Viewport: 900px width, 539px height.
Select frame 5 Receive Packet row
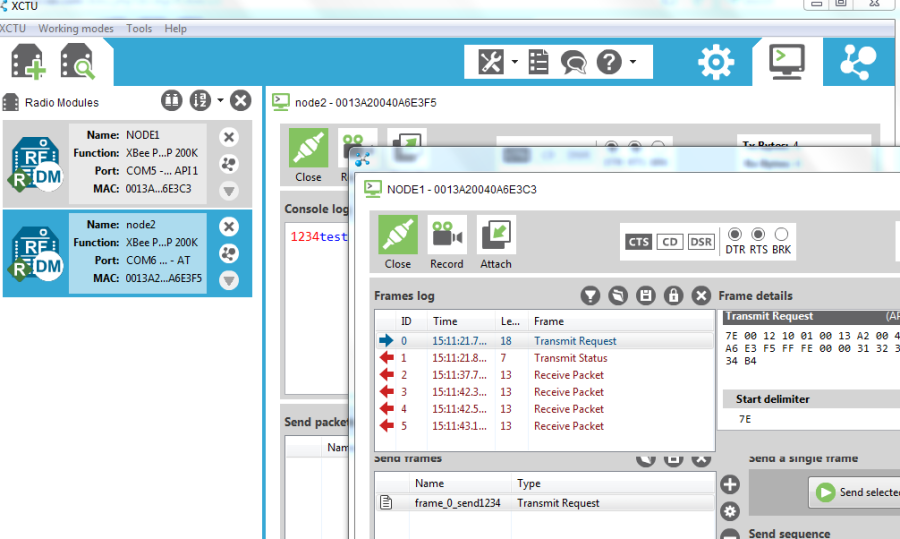pyautogui.click(x=545, y=426)
